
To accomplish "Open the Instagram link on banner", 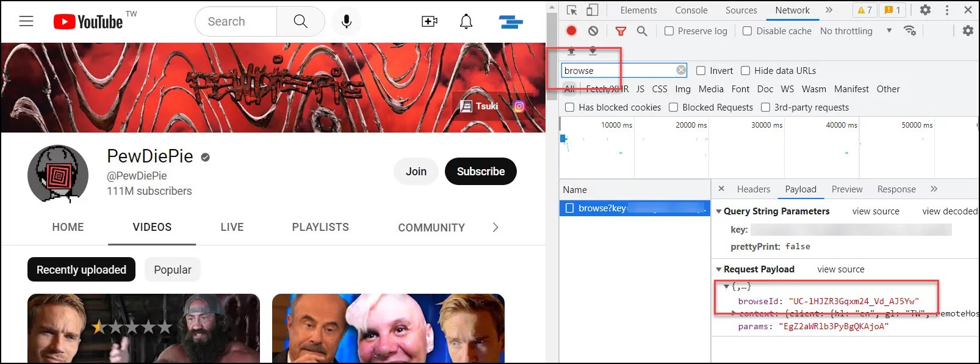I will (x=519, y=106).
